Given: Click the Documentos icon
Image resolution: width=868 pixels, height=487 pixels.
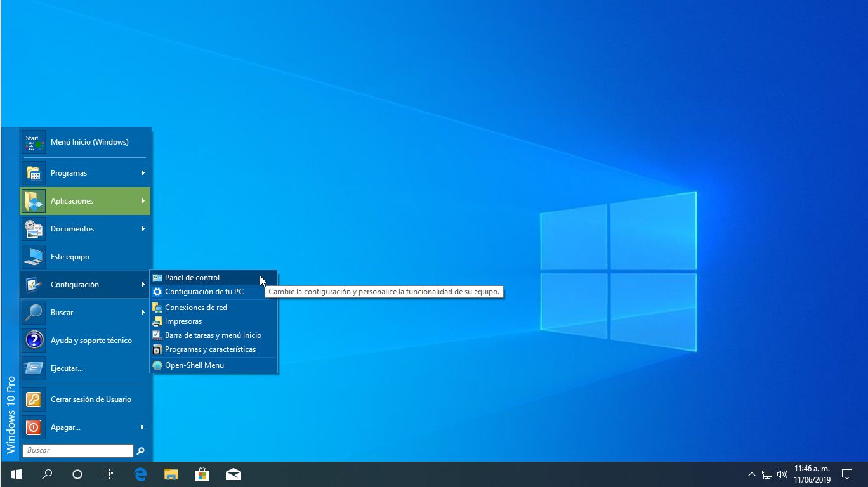Looking at the screenshot, I should 33,229.
